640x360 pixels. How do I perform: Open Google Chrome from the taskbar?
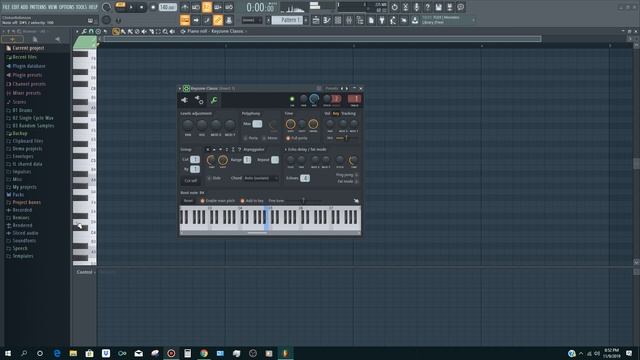pos(204,353)
